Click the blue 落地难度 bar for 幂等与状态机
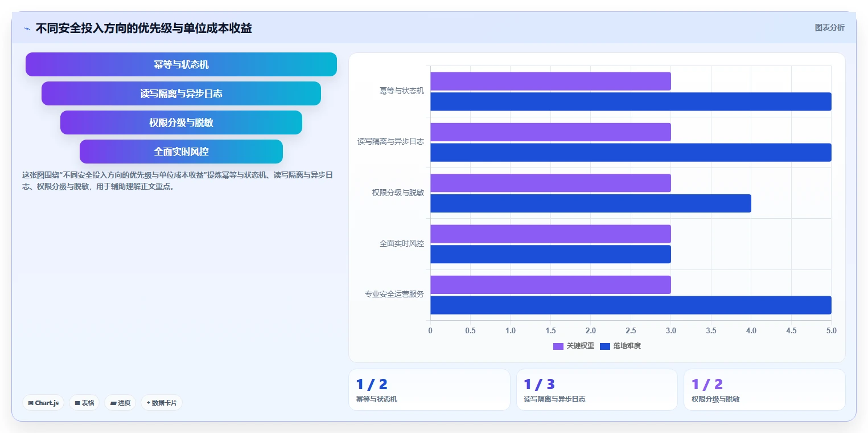Image resolution: width=868 pixels, height=433 pixels. point(631,101)
